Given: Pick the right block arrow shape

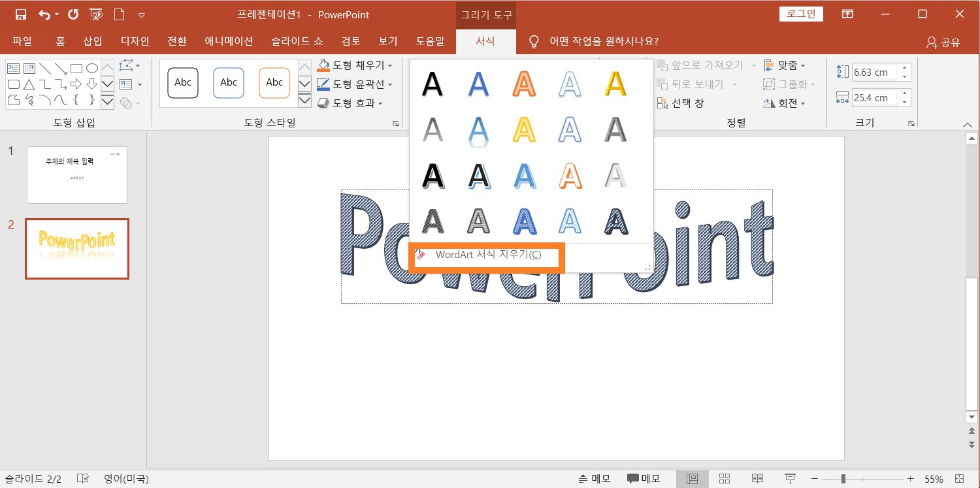Looking at the screenshot, I should (76, 84).
